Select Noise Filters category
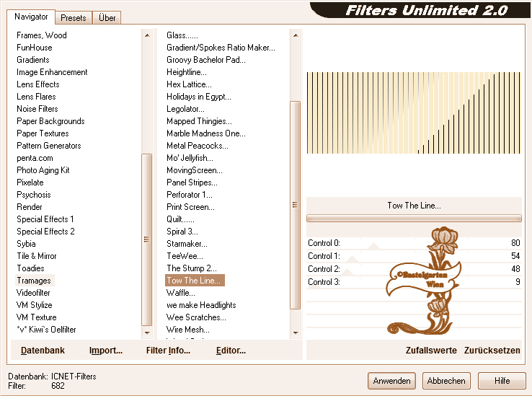The height and width of the screenshot is (396, 532). (37, 109)
